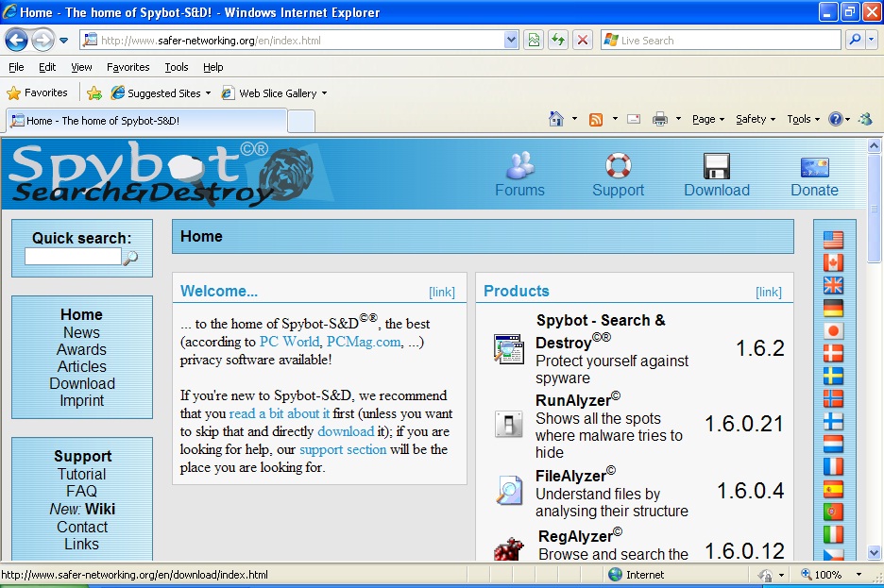Click the Read Mail envelope icon
Screen dimensions: 884x588
(634, 119)
